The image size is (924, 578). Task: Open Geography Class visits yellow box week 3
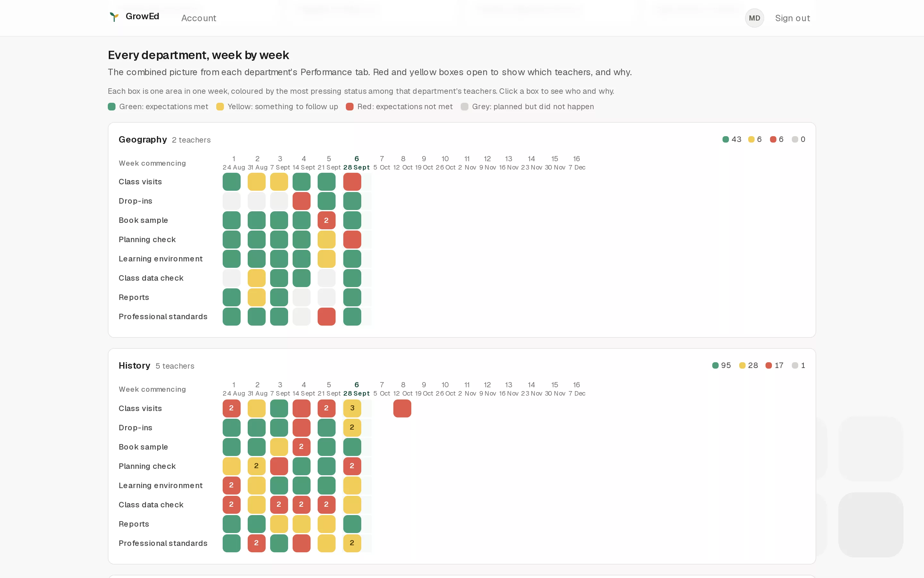[279, 181]
